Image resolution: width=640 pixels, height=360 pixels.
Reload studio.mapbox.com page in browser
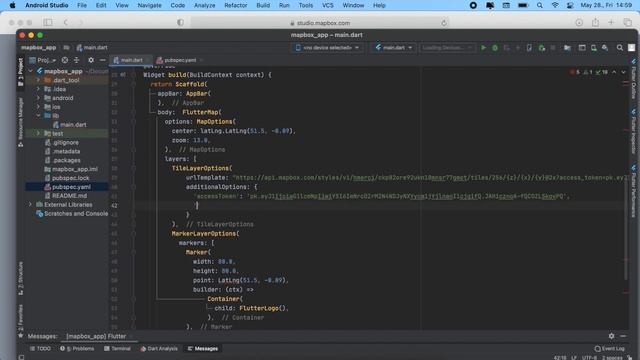tap(444, 23)
